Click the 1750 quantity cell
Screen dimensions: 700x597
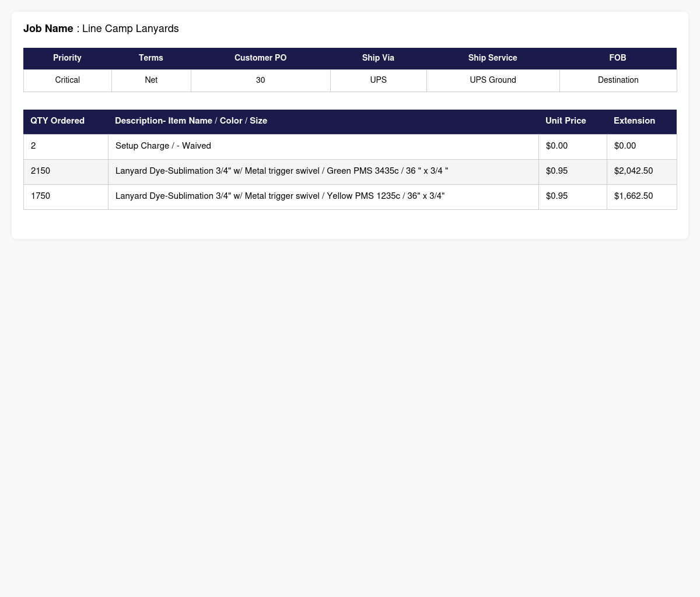[66, 197]
